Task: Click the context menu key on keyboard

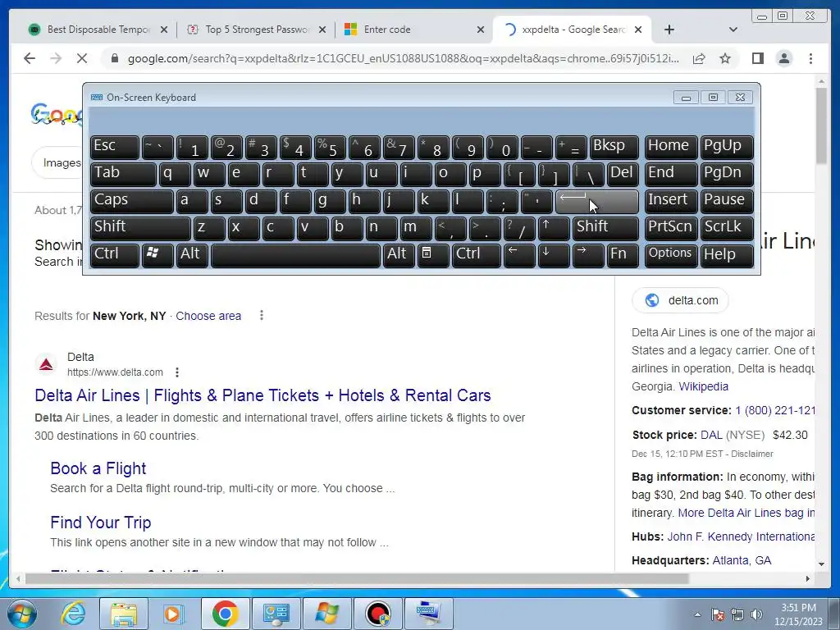Action: [433, 256]
